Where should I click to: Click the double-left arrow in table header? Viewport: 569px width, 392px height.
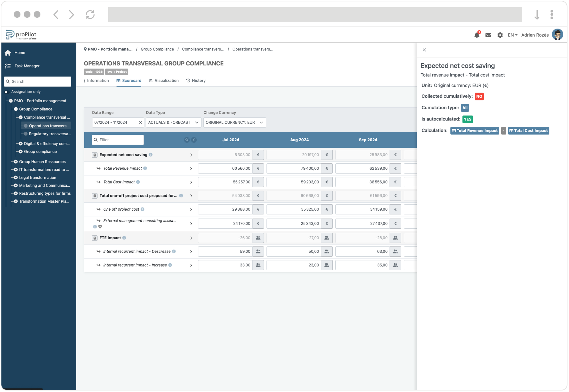pos(187,140)
